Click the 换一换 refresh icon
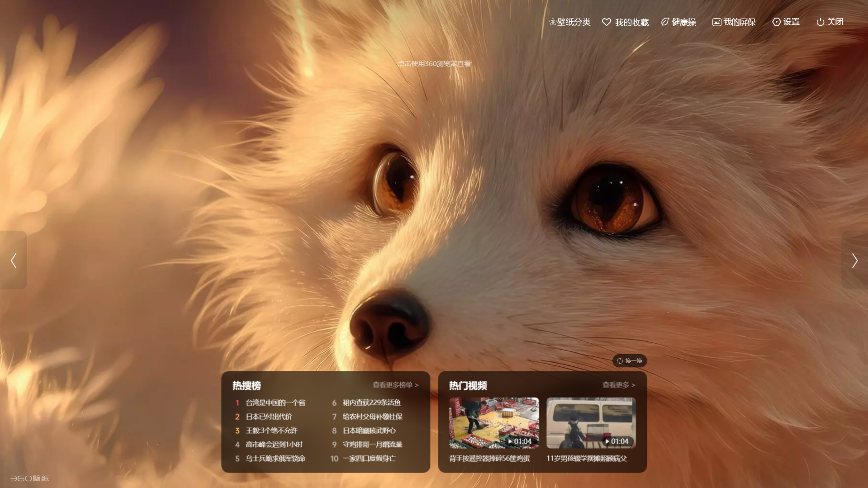This screenshot has width=868, height=488. click(620, 361)
